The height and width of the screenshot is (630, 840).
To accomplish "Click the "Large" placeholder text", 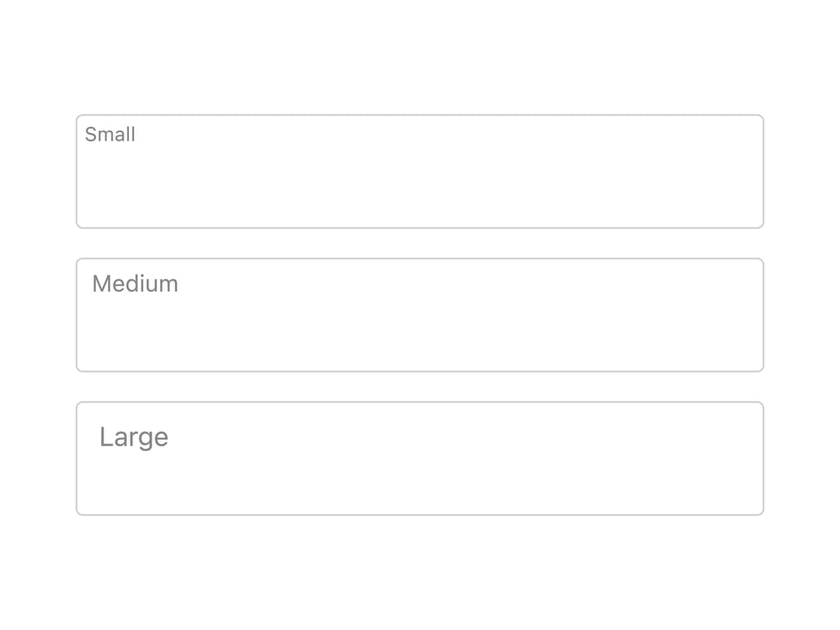I will (x=134, y=437).
